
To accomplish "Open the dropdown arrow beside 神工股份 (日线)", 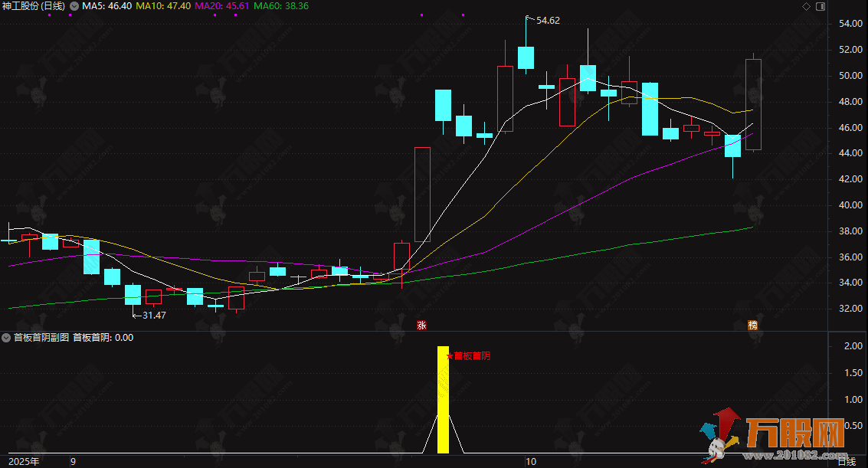I will 74,6.
